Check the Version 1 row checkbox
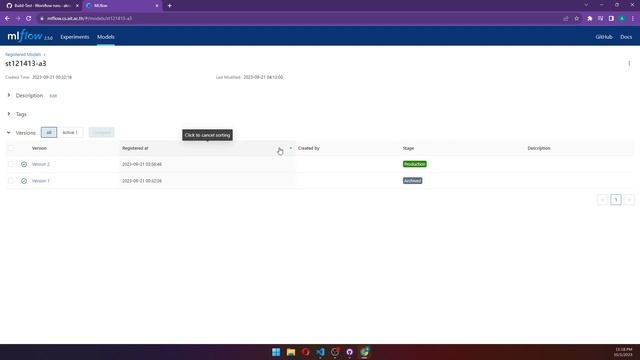Viewport: 640px width, 360px height. point(11,181)
